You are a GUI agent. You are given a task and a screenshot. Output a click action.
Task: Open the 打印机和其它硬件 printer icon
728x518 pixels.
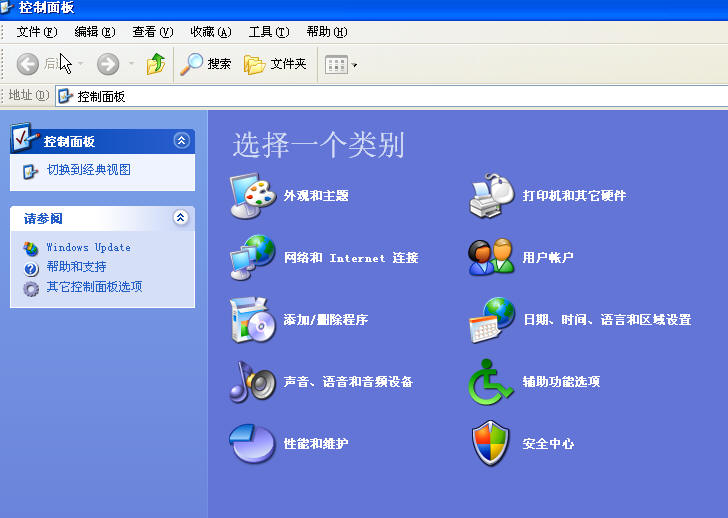pyautogui.click(x=491, y=195)
